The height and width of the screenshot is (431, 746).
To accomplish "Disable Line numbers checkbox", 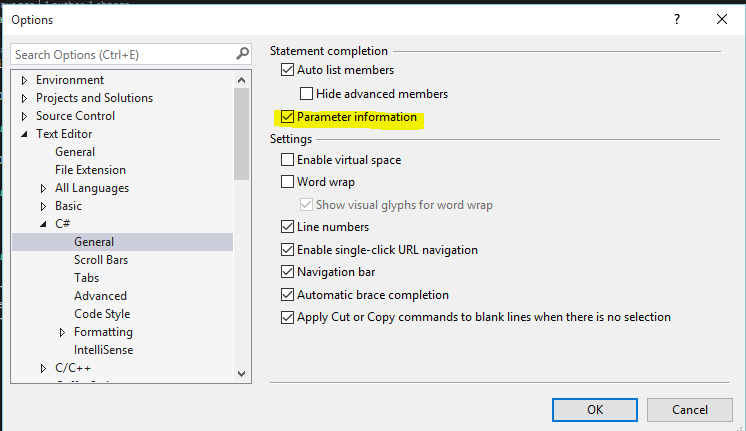I will 287,226.
